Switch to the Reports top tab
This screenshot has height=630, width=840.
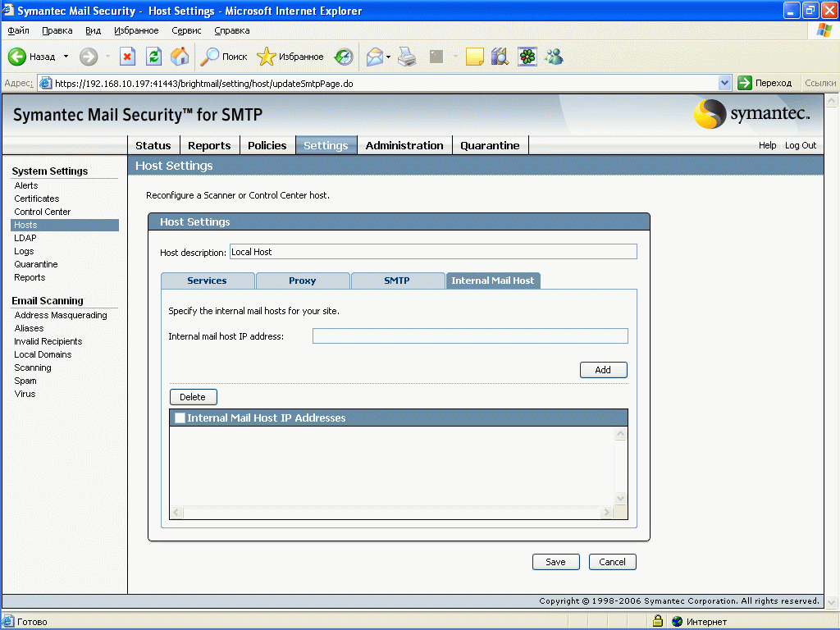[209, 145]
